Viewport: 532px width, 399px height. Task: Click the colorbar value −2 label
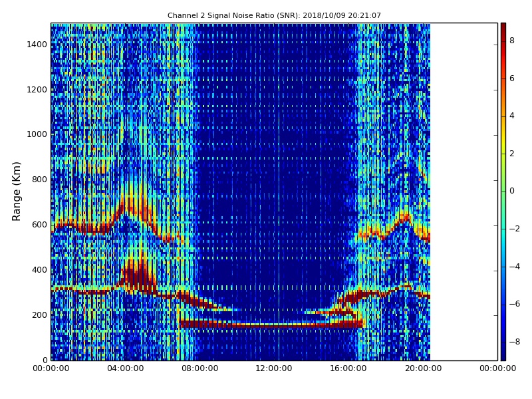tap(515, 229)
